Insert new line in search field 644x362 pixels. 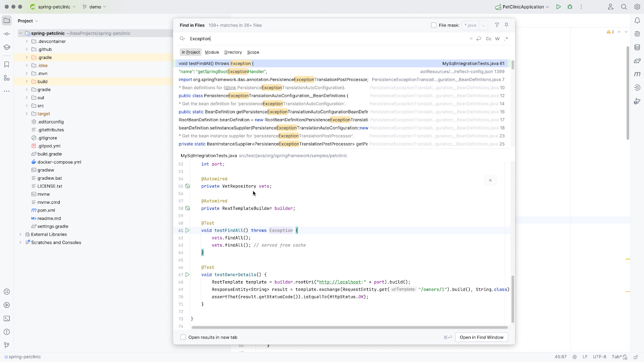pyautogui.click(x=479, y=39)
